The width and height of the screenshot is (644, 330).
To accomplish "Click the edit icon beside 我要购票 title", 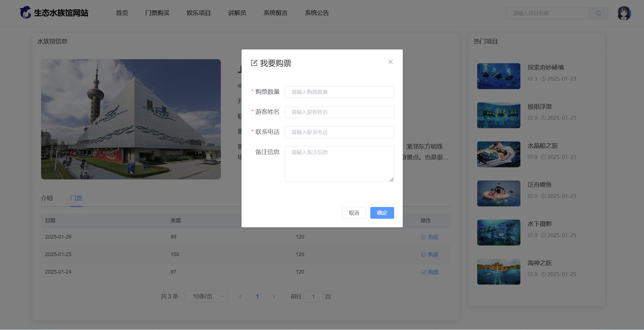I will 254,63.
